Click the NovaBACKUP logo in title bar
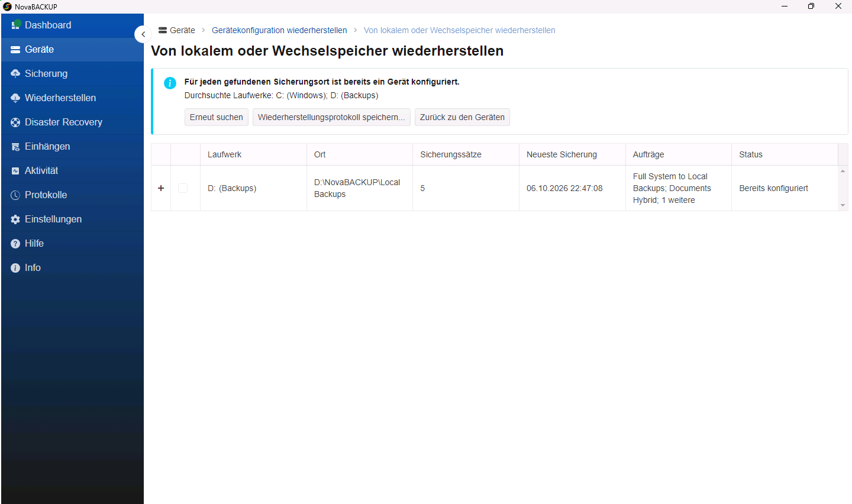Viewport: 852px width, 504px height. pyautogui.click(x=7, y=7)
